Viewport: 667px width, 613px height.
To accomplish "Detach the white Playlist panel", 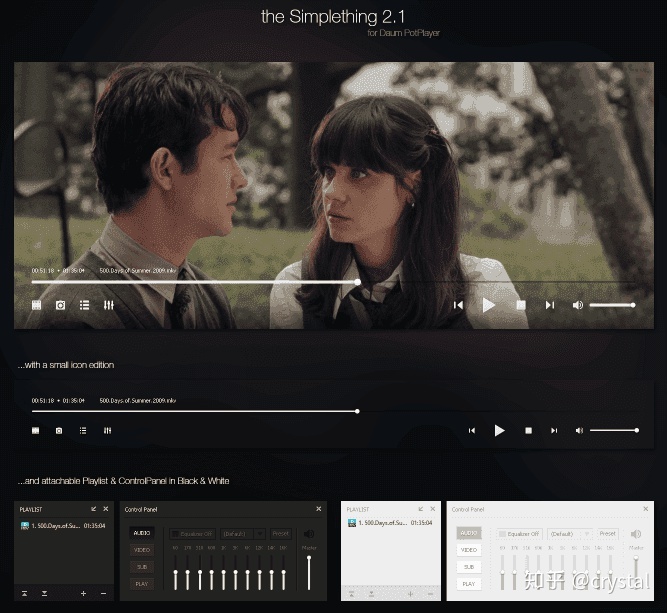I will [x=421, y=509].
